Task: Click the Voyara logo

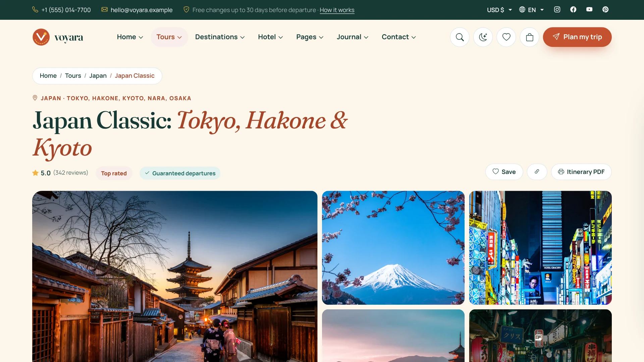Action: [x=58, y=37]
